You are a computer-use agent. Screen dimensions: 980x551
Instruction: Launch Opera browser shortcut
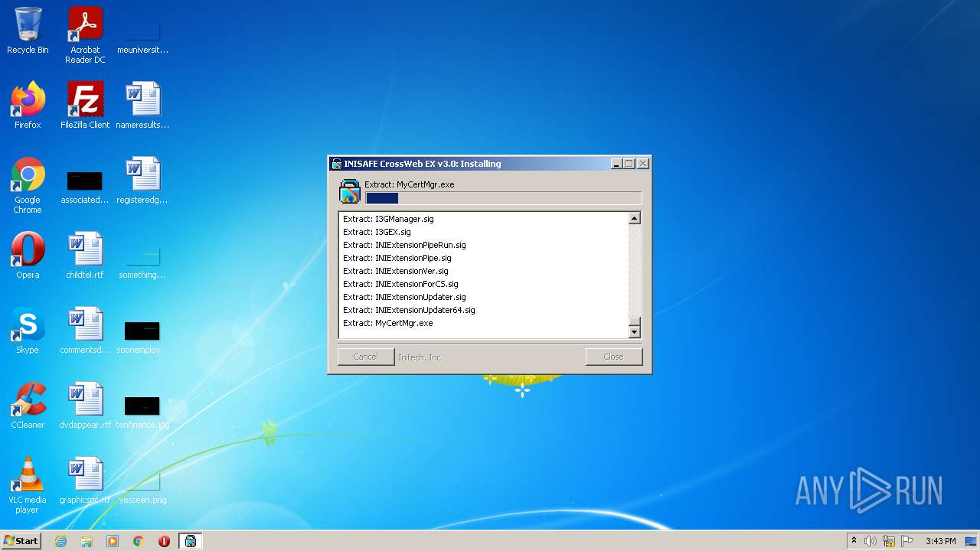pos(28,256)
